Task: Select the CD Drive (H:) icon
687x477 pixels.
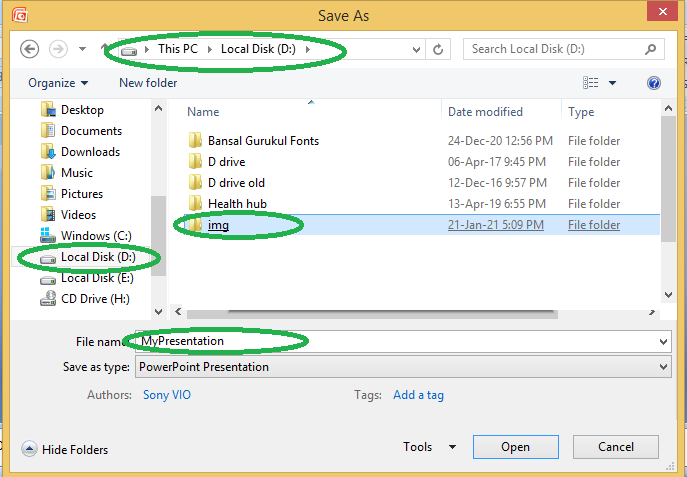Action: point(48,299)
